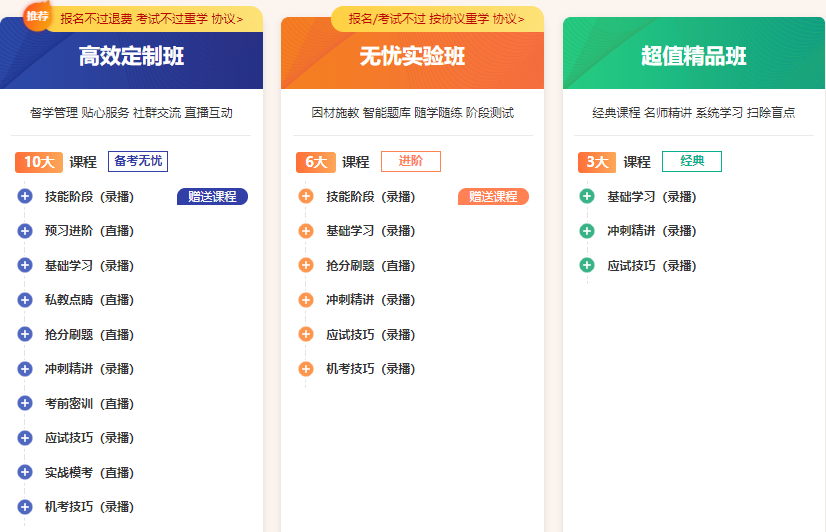826x532 pixels.
Task: Click the green plus icon beside 冲刺精讲（录播）
Action: (x=587, y=231)
